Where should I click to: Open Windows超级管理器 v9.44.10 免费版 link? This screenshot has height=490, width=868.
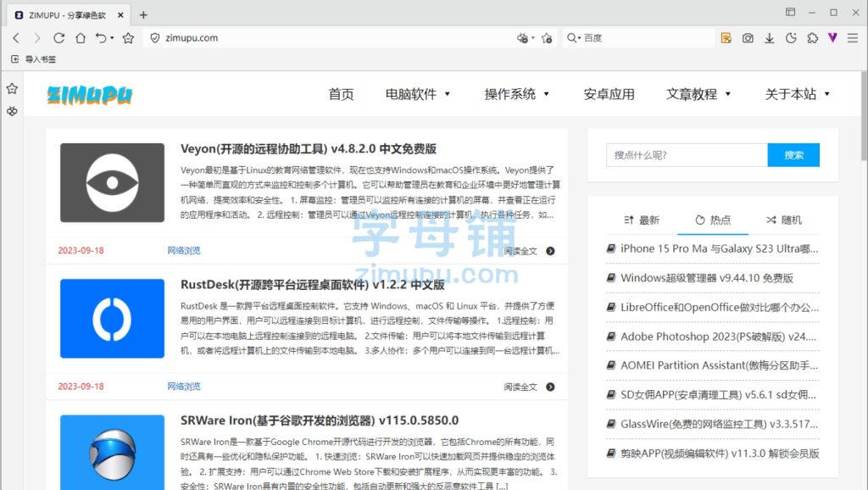coord(707,278)
